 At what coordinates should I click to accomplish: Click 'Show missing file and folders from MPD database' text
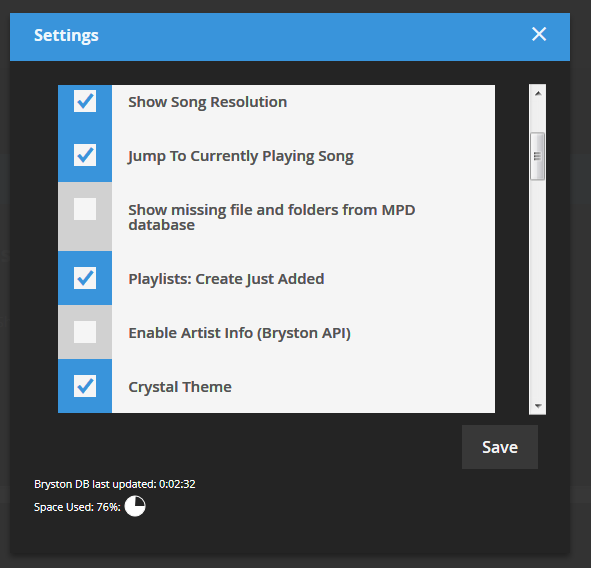point(272,217)
